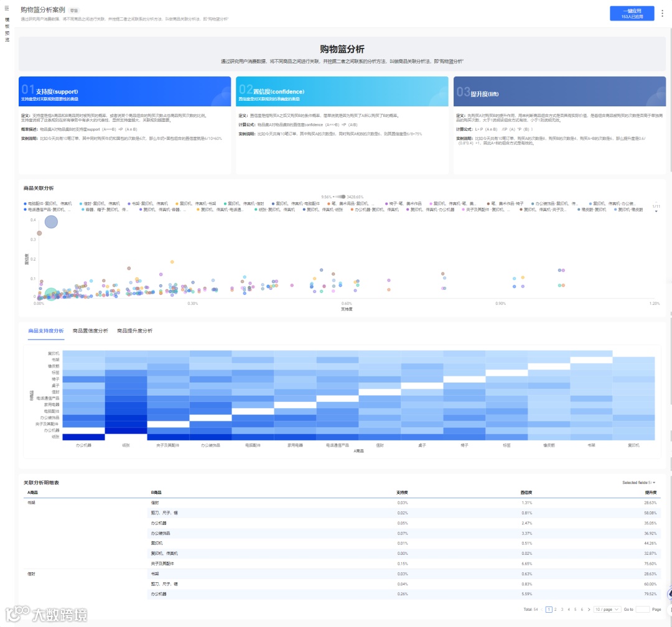Click darkest heatmap cell in 办公机器 column
672x627 pixels.
[x=83, y=437]
